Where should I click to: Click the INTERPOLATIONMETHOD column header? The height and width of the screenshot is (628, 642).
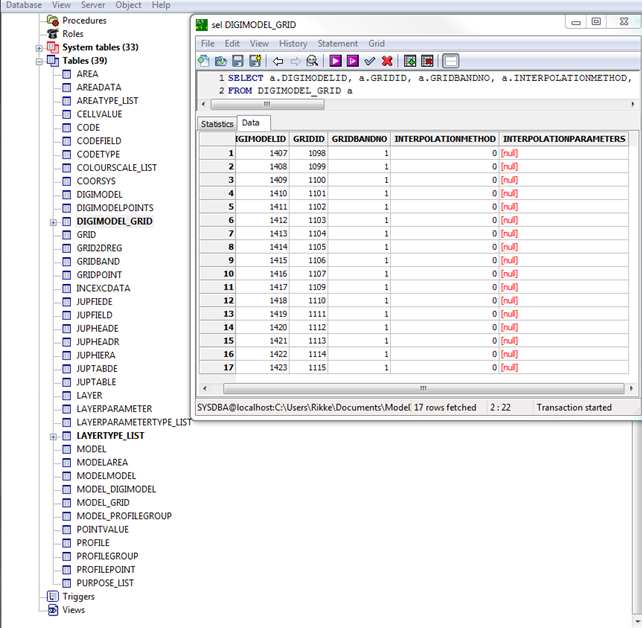[445, 139]
